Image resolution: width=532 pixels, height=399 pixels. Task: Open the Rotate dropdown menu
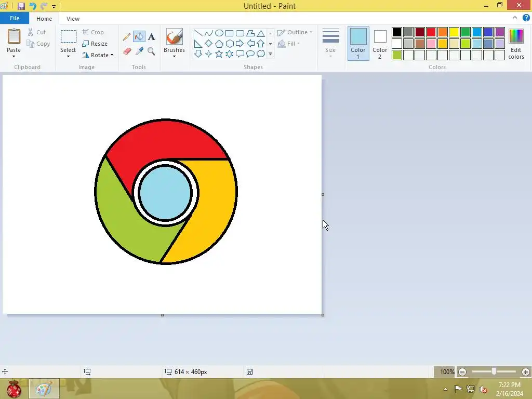coord(97,55)
